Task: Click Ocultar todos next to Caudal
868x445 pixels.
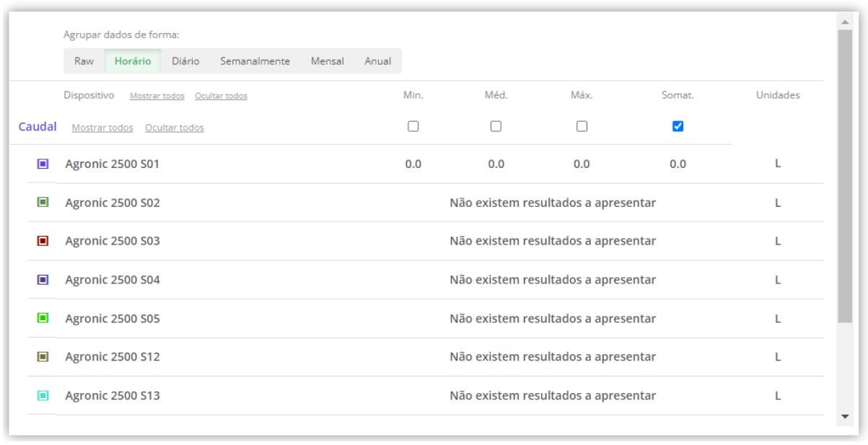Action: pos(175,128)
